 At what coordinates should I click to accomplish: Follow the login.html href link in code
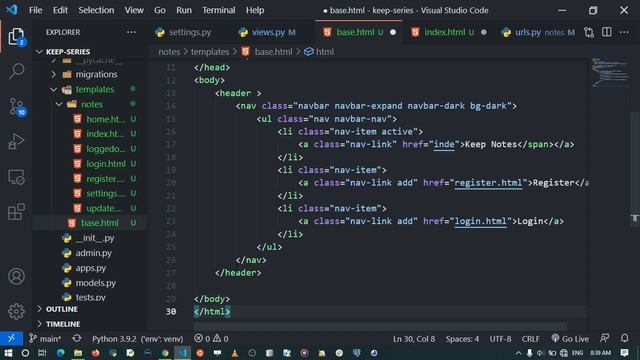(x=480, y=221)
